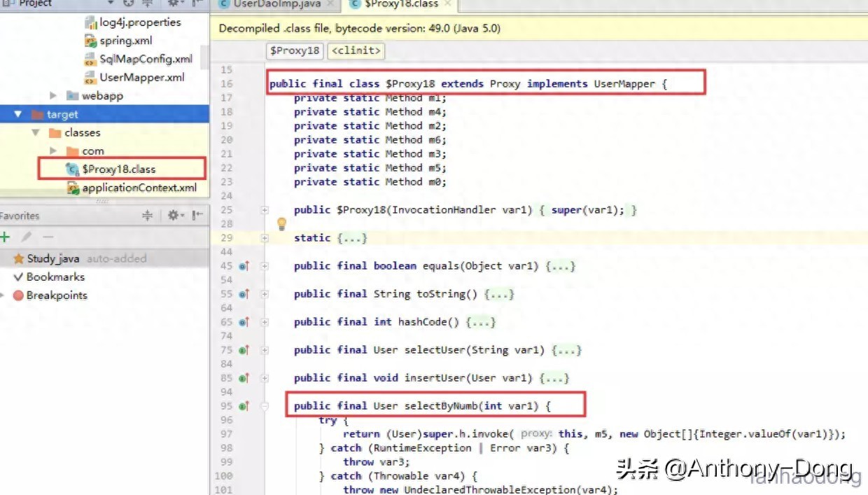Click the SqlMapConfig.xml file icon
This screenshot has width=868, height=495.
click(90, 59)
